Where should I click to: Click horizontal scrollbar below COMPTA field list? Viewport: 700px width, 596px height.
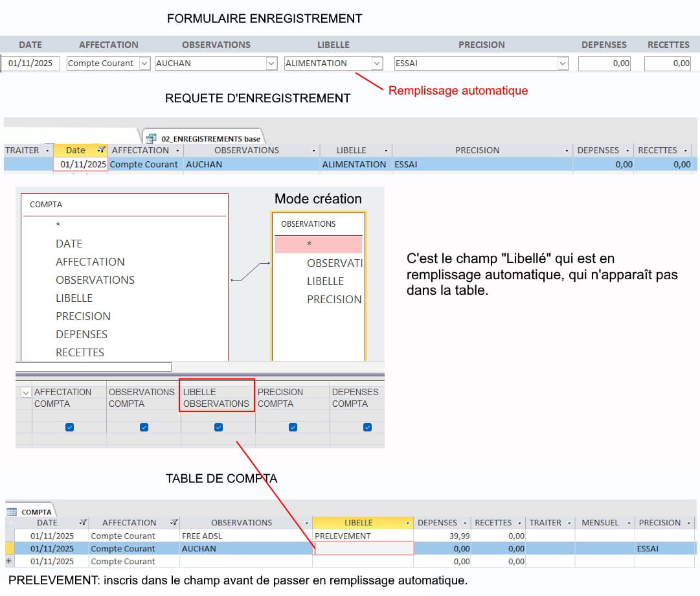[x=94, y=367]
